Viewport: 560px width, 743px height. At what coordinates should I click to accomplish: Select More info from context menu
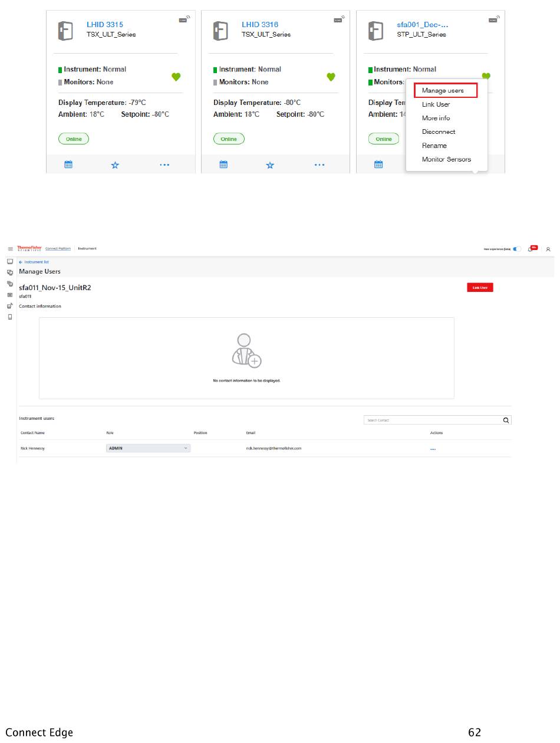click(x=436, y=118)
